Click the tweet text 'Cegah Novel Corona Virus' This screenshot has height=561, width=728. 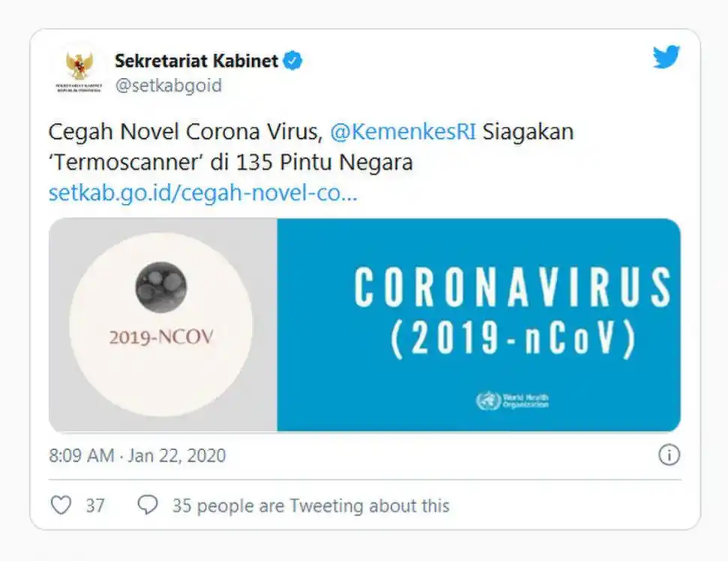[x=185, y=132]
